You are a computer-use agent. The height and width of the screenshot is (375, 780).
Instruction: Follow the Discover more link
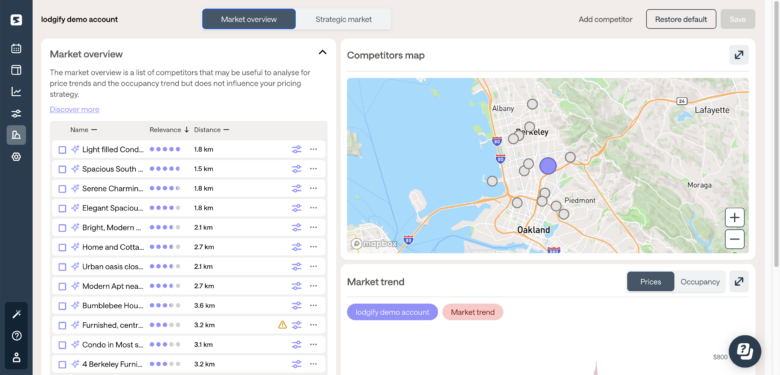[x=74, y=109]
